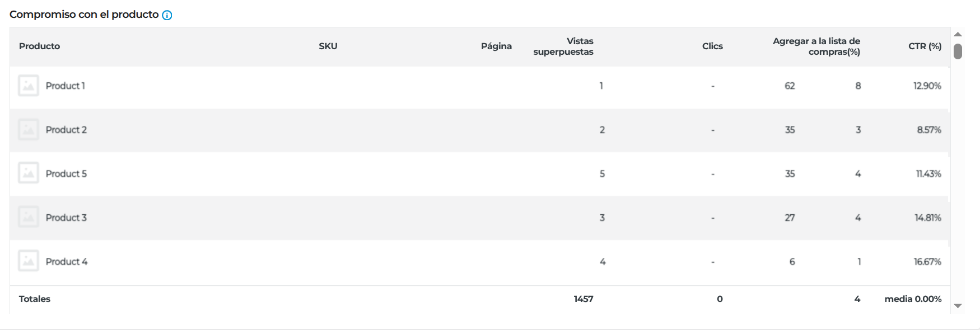Viewport: 980px width, 330px height.
Task: Open the Product 1 name link
Action: 65,86
